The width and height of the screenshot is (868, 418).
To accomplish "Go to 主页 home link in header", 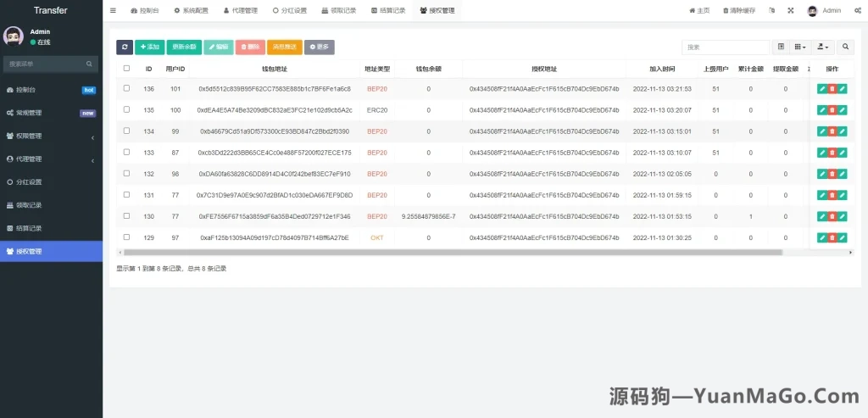I will 699,10.
